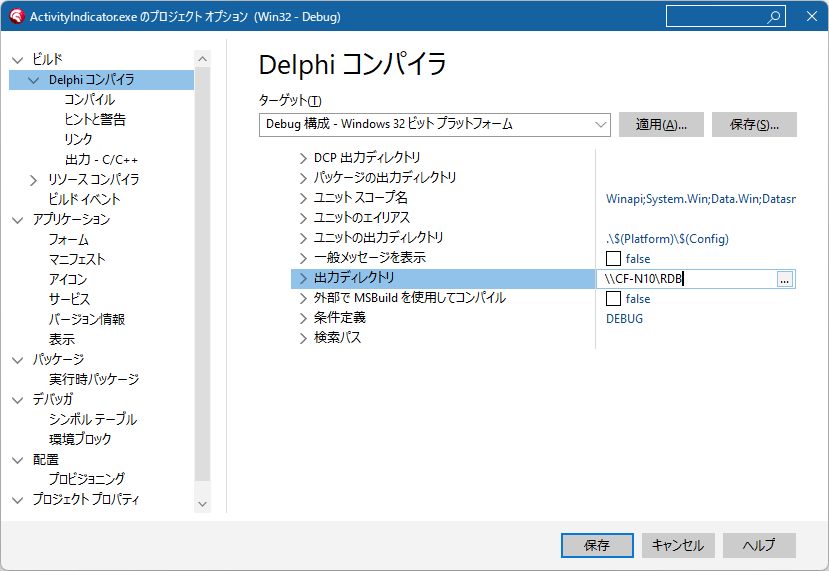Select プロビジョニング in the tree
This screenshot has height=571, width=829.
(87, 479)
